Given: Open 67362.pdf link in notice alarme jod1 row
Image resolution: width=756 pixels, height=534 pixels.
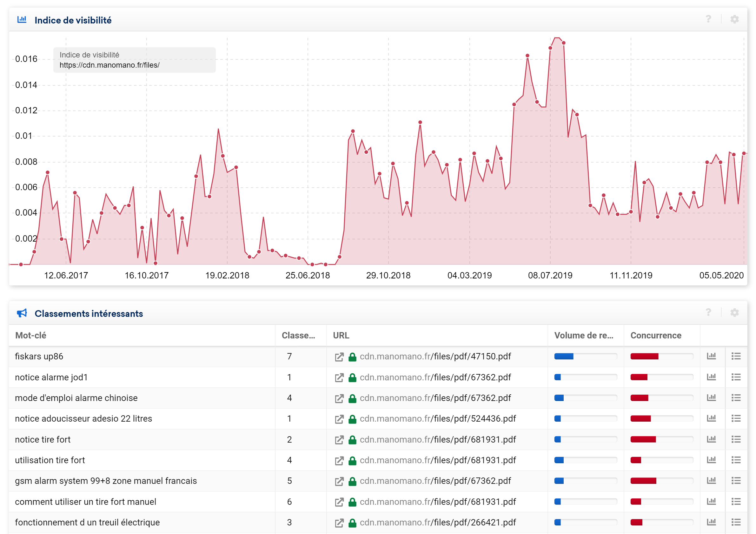Looking at the screenshot, I should pos(435,377).
